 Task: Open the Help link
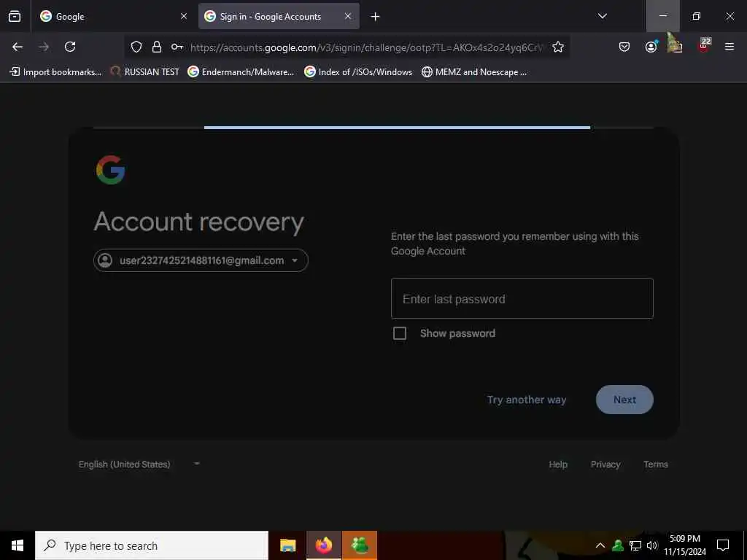click(558, 464)
